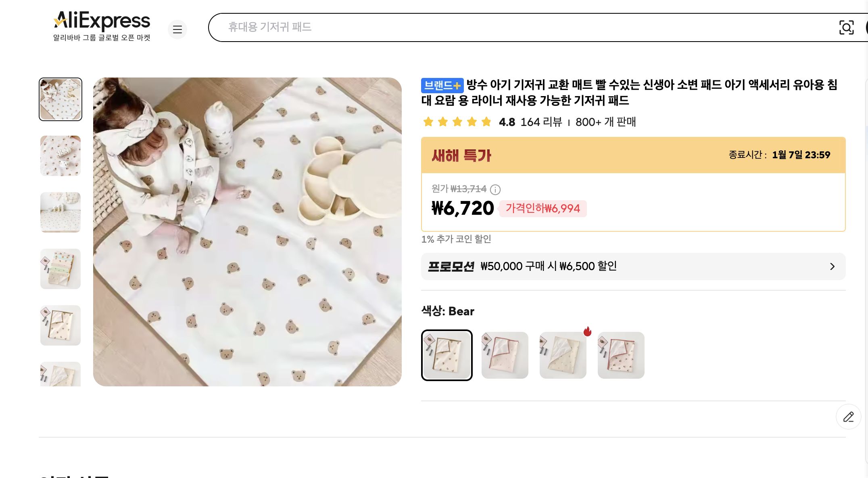Screen dimensions: 868x478
Task: Select the second color variant swatch
Action: (505, 355)
